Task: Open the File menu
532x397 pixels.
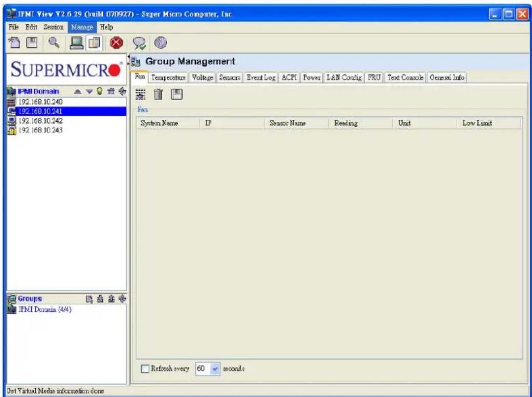Action: pyautogui.click(x=14, y=27)
